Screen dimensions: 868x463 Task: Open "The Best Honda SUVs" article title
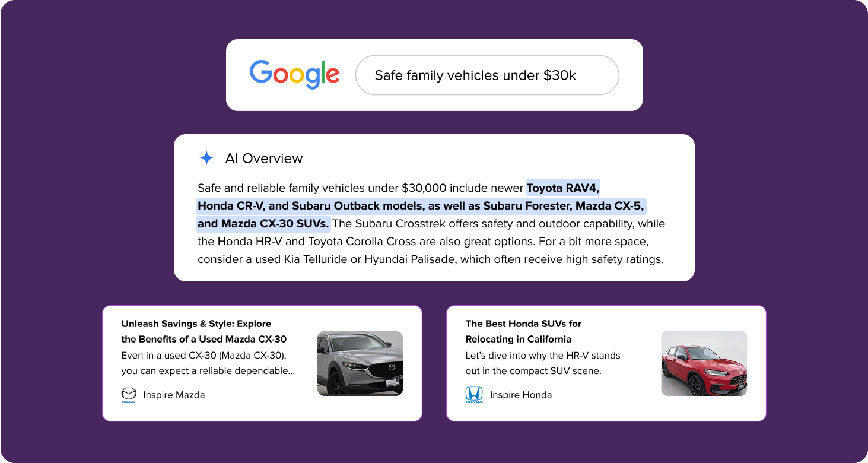tap(523, 331)
